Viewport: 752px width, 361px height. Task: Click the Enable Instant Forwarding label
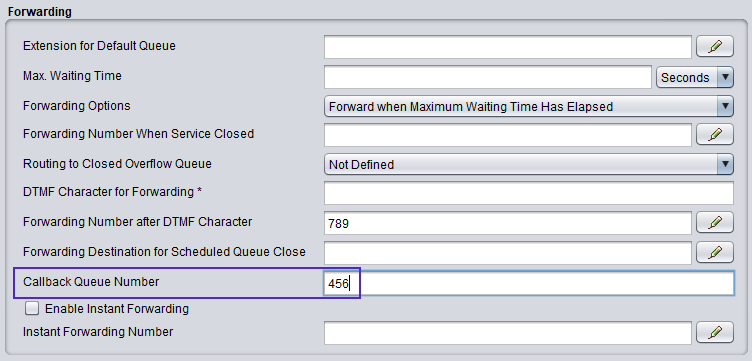pos(117,309)
